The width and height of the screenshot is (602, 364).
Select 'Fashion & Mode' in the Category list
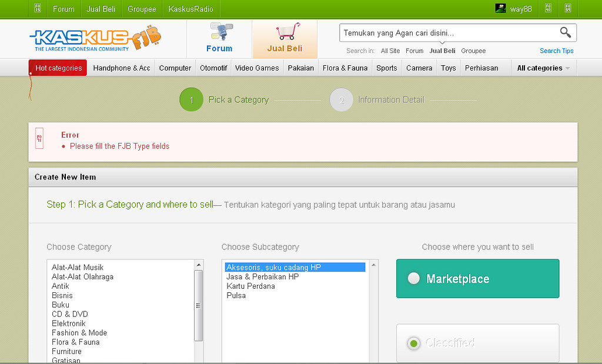point(79,332)
